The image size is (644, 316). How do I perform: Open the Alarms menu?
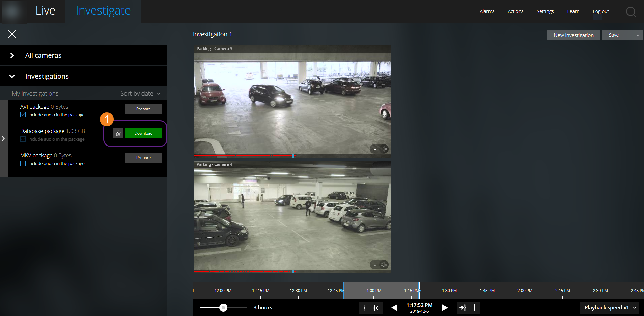pyautogui.click(x=487, y=11)
